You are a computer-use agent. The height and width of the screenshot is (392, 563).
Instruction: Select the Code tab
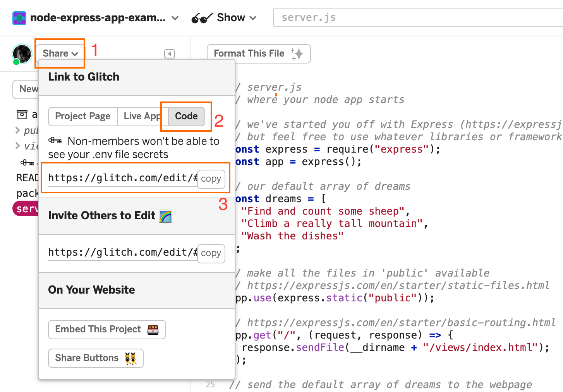[186, 116]
